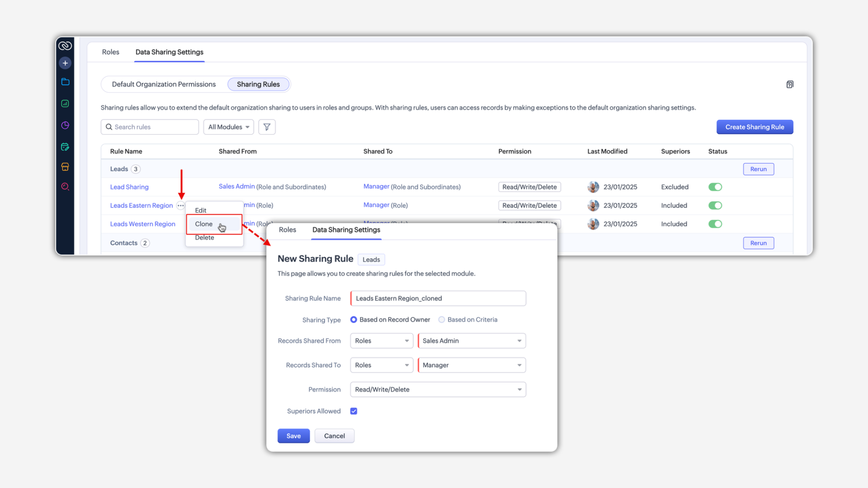Open the orange marketplace store icon
This screenshot has height=488, width=868.
(x=65, y=167)
